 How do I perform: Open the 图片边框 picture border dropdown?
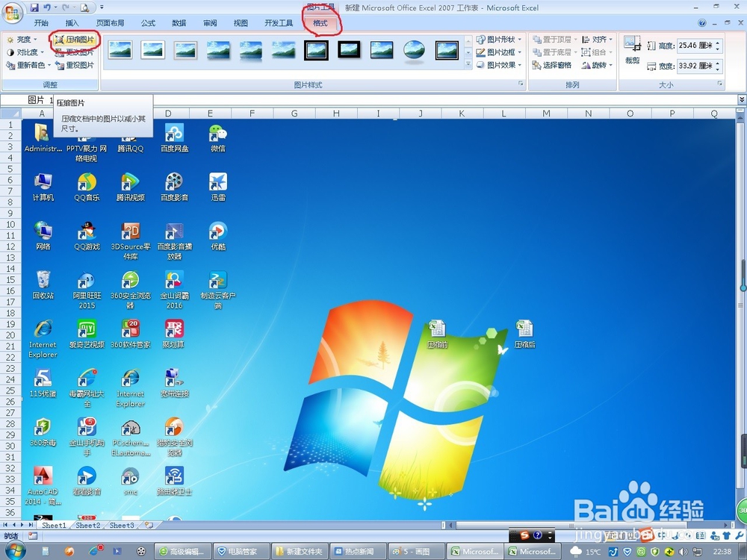coord(499,52)
